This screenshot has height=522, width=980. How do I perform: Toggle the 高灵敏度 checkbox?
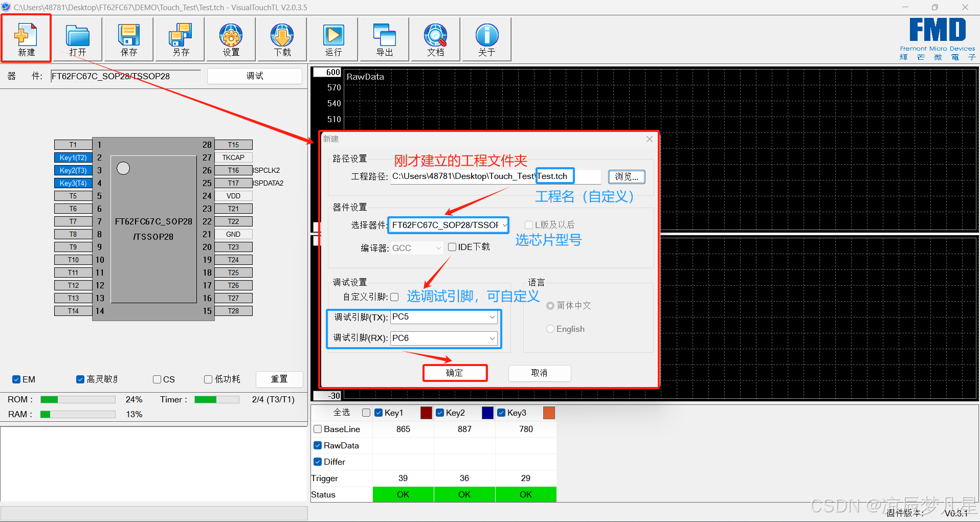[80, 379]
